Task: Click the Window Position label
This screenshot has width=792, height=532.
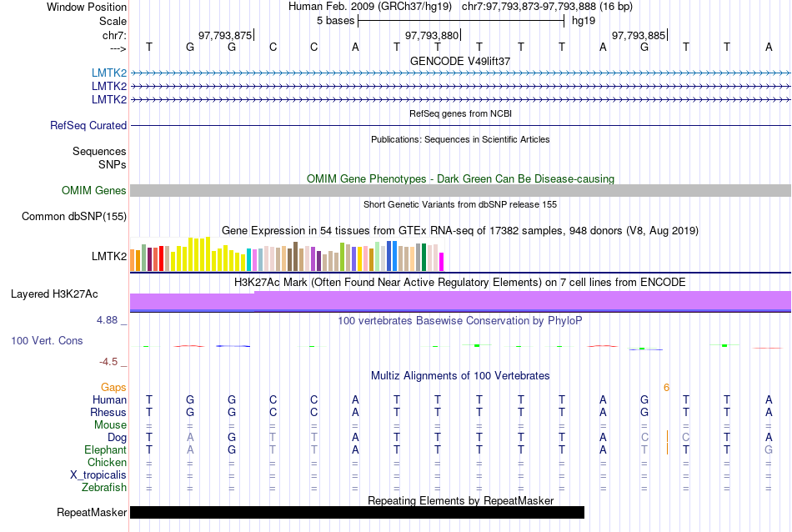Action: tap(87, 7)
